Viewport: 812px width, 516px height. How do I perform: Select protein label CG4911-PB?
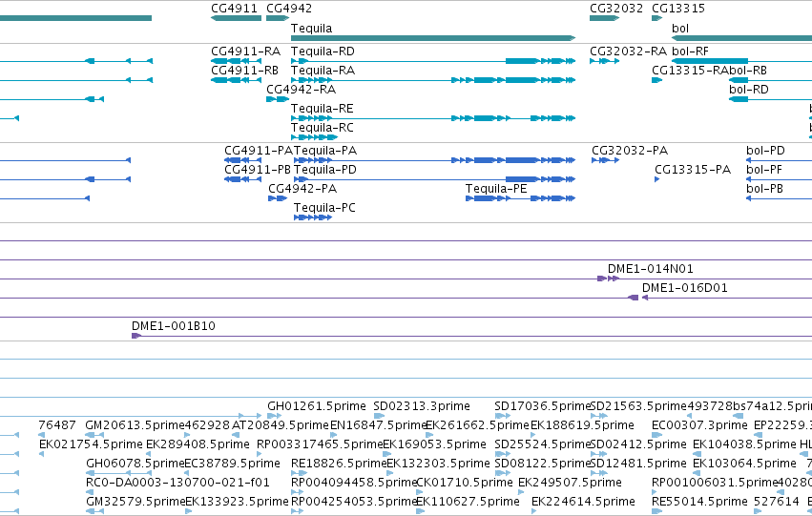[258, 170]
